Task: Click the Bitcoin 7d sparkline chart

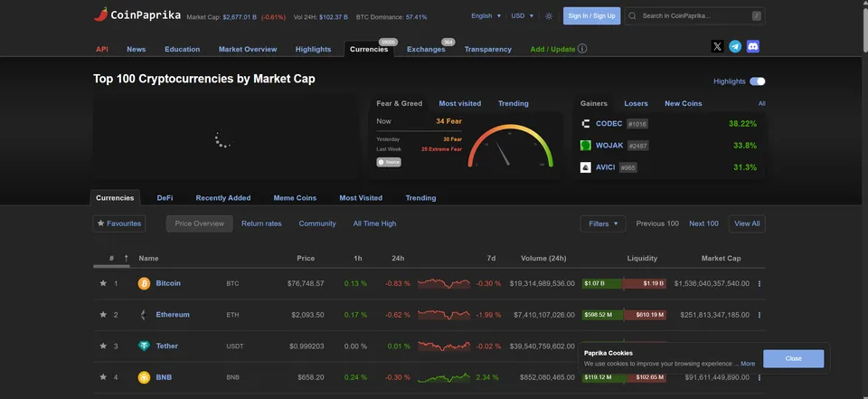Action: tap(444, 283)
